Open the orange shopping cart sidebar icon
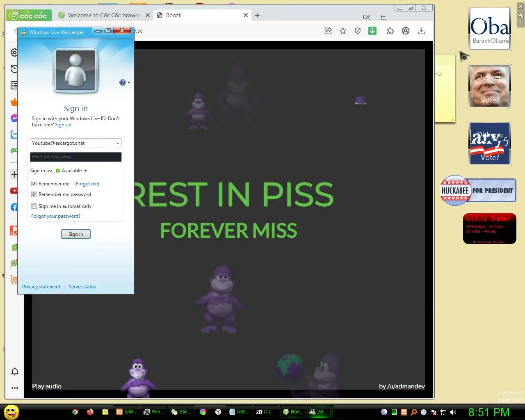525x420 pixels. tap(14, 279)
